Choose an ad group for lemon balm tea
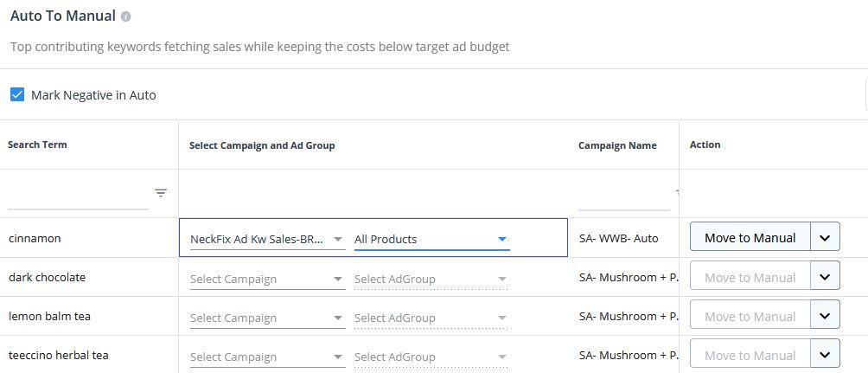The height and width of the screenshot is (373, 868). (x=431, y=318)
